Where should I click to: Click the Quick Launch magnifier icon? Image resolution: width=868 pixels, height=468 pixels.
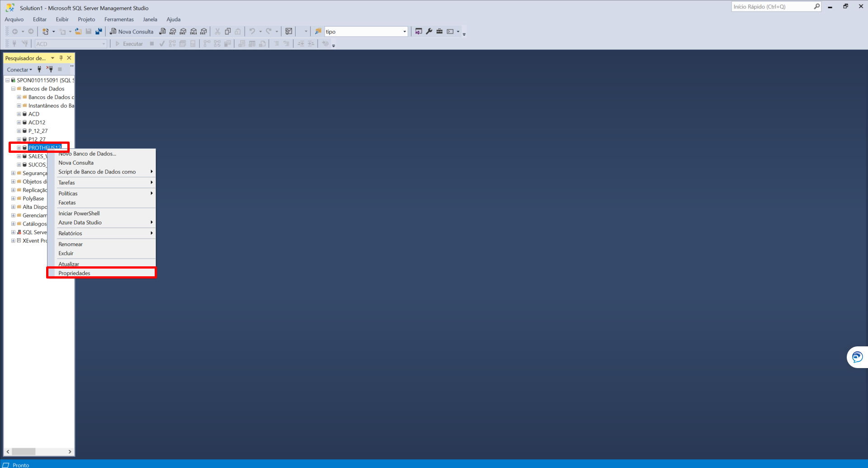817,7
